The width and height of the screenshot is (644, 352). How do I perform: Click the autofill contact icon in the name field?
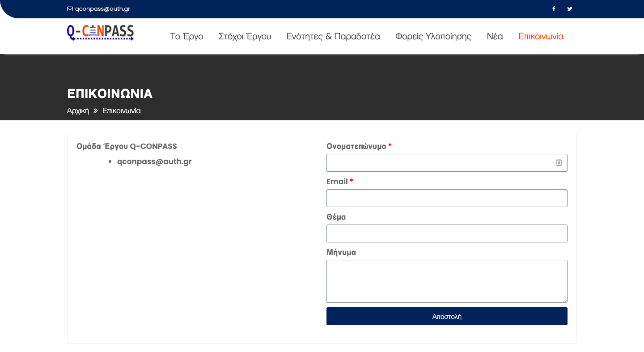click(x=559, y=163)
